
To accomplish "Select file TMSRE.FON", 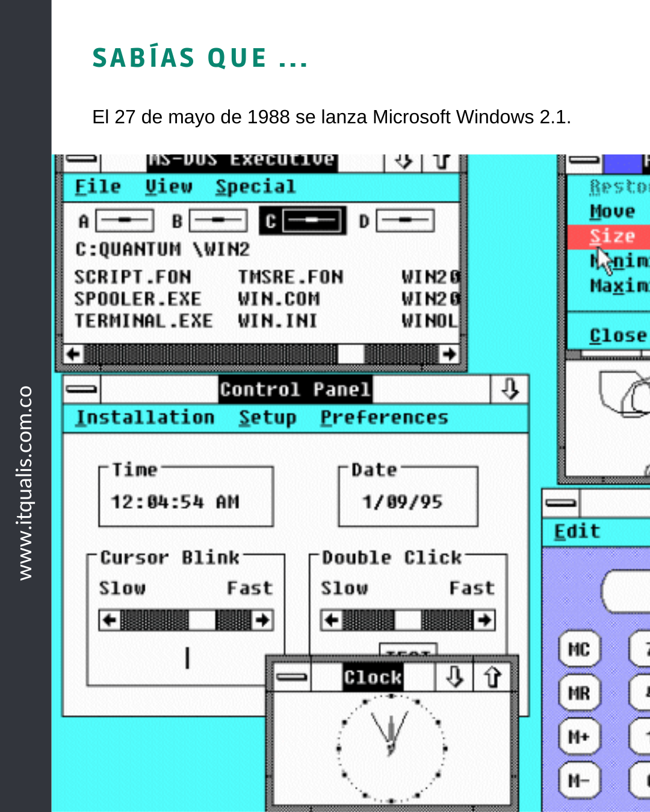I will [291, 277].
